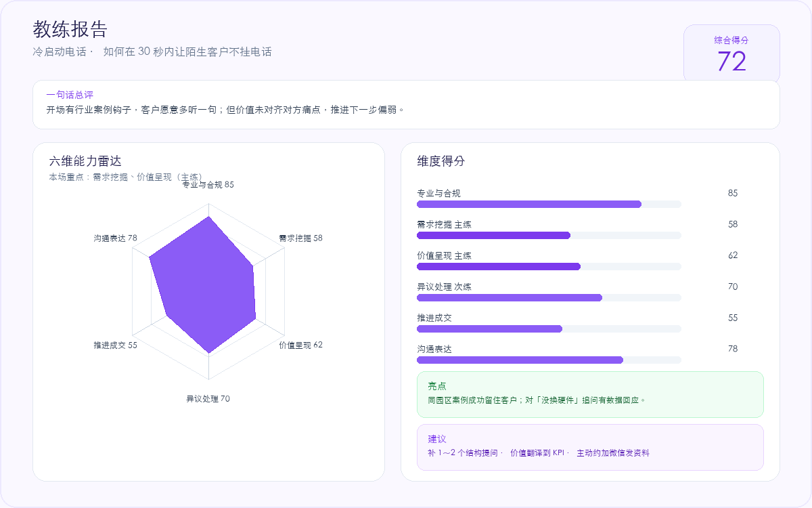Click the 沟通表达 progress bar
812x508 pixels.
point(549,360)
